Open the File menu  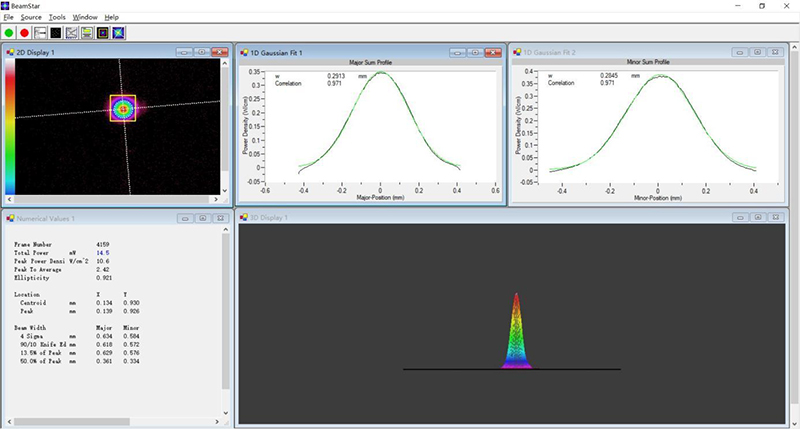coord(9,18)
